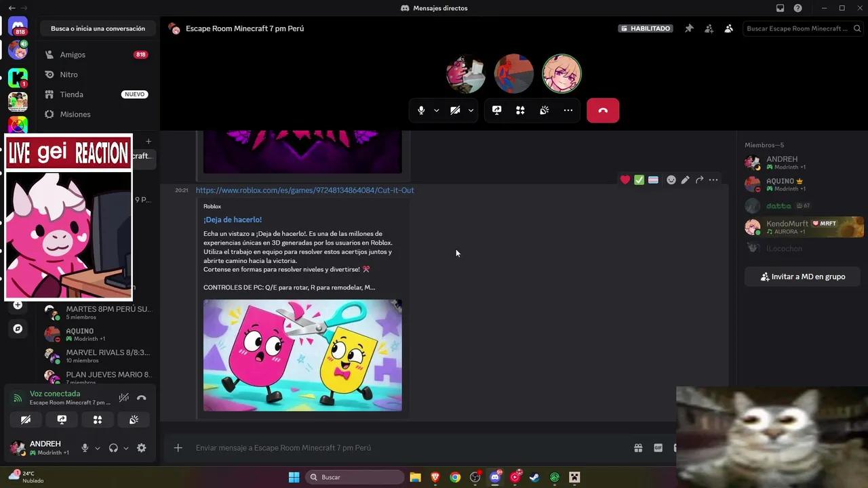
Task: Go to Tienda shop
Action: click(96, 94)
